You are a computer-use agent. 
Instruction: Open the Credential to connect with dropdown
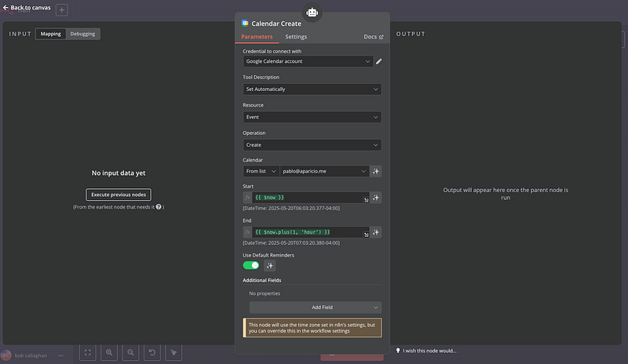click(307, 61)
